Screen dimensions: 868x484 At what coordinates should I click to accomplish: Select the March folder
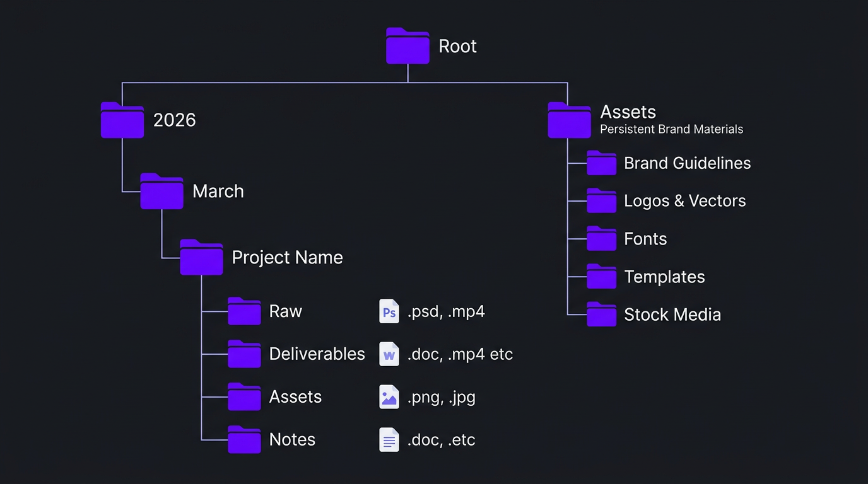161,191
